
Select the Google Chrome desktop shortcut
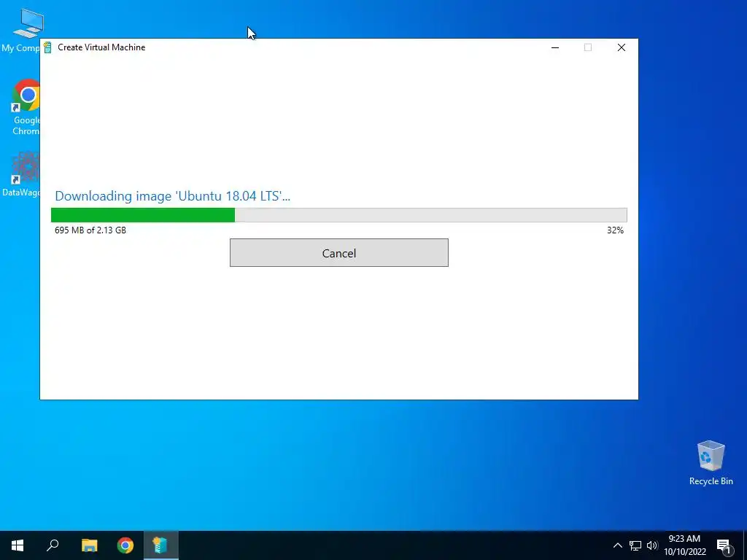click(x=25, y=107)
